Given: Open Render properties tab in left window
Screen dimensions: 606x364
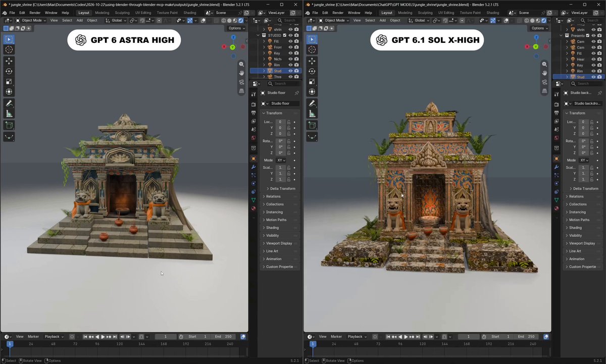Looking at the screenshot, I should pyautogui.click(x=254, y=104).
